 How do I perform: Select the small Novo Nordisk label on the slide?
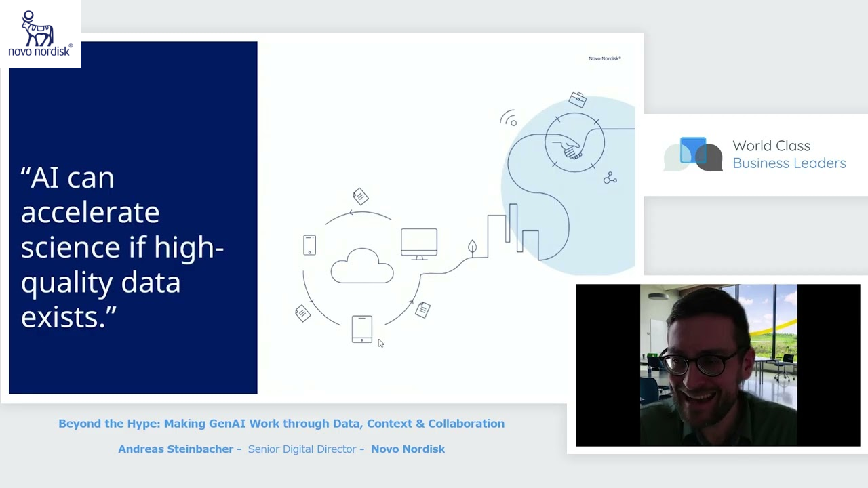604,58
